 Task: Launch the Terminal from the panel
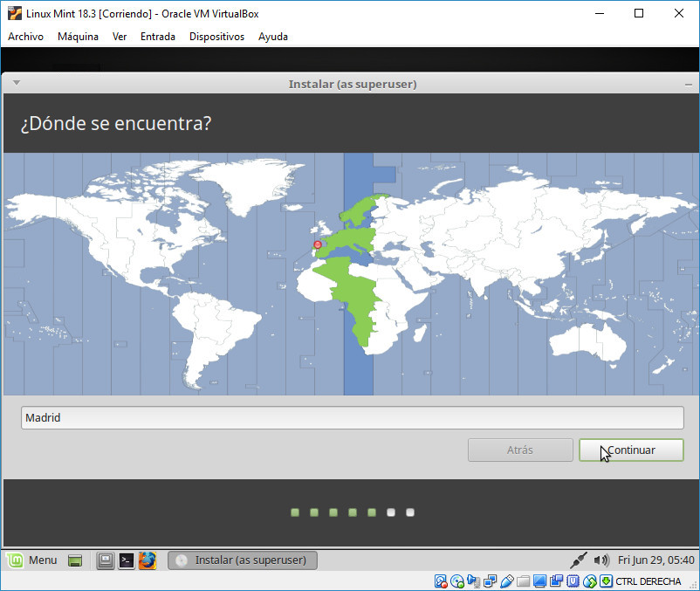pyautogui.click(x=127, y=560)
